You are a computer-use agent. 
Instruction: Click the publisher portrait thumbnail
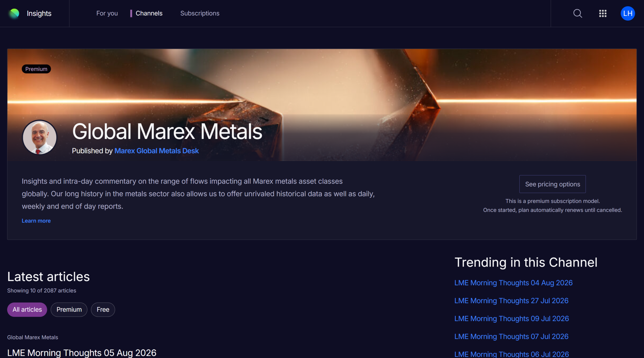point(39,137)
